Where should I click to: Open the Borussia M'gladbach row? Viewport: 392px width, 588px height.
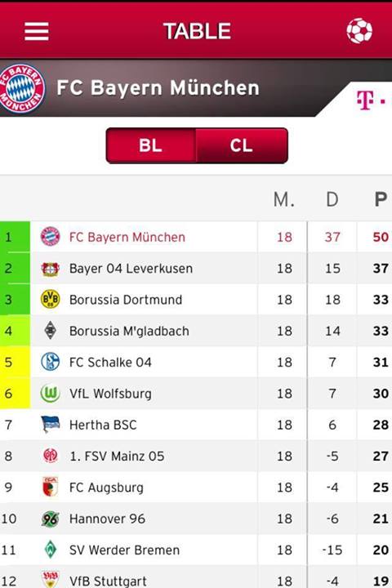[196, 331]
